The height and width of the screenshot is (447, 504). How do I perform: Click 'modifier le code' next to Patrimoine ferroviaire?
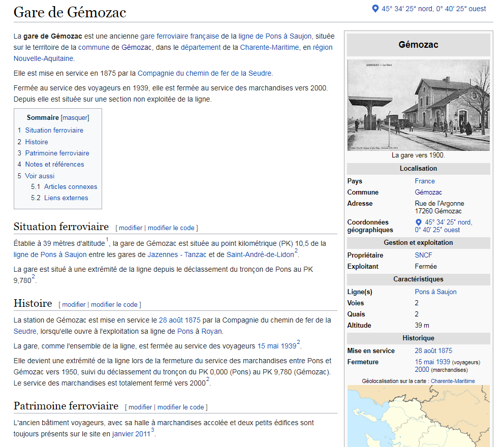181,407
